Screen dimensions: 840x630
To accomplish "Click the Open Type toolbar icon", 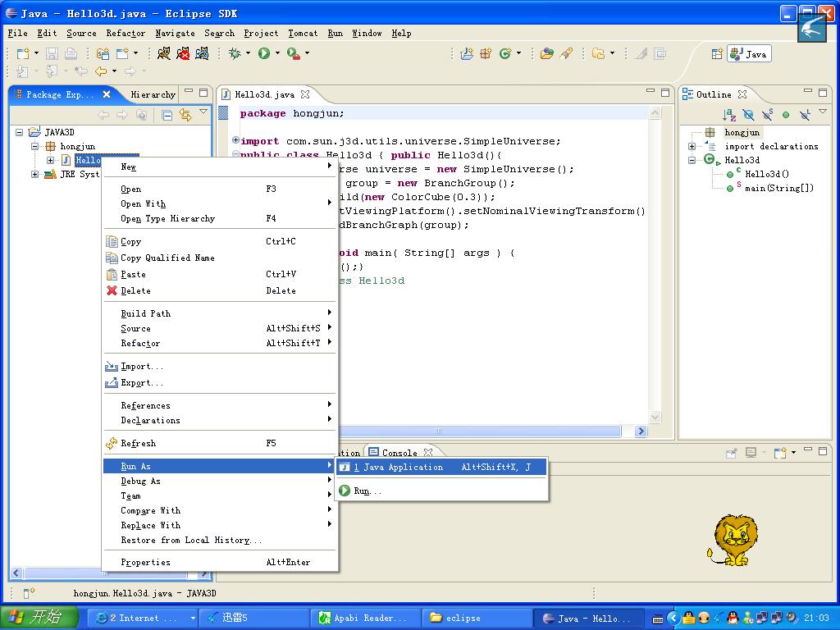I will click(x=546, y=53).
